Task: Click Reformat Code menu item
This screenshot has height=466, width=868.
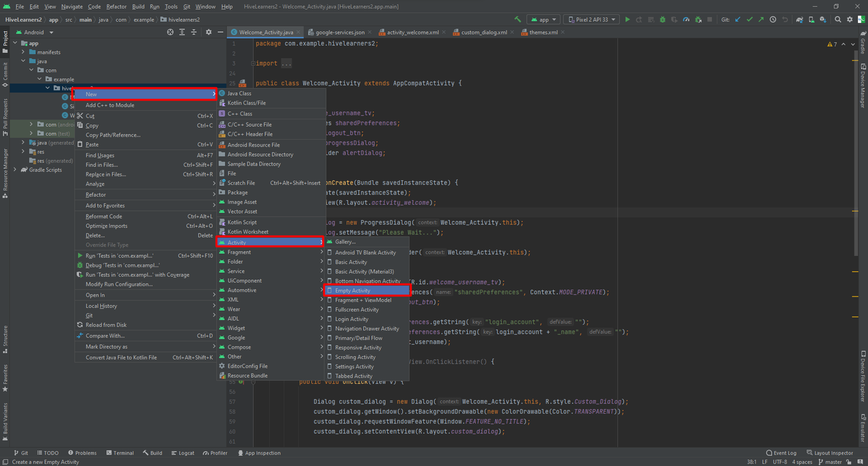Action: click(x=146, y=216)
